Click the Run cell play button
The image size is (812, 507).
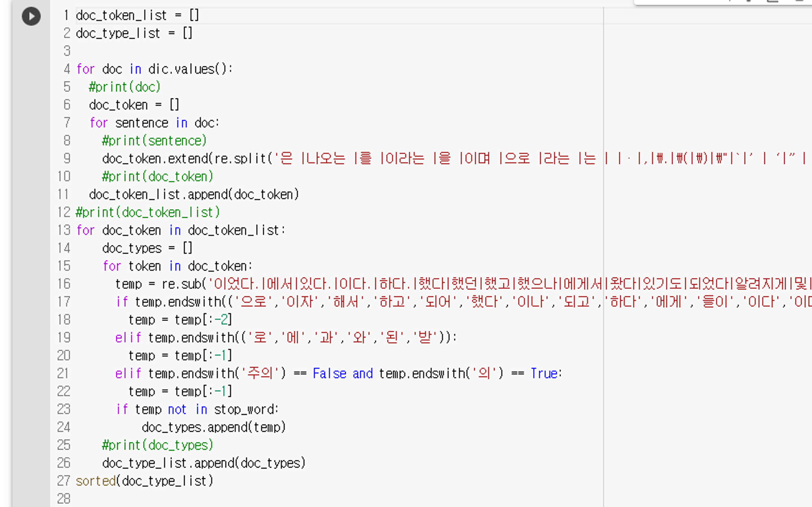(x=31, y=16)
